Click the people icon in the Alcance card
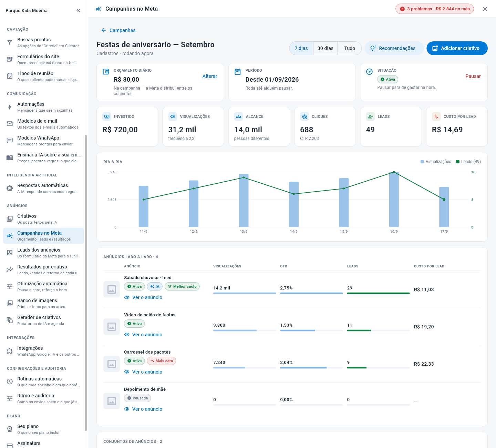 coord(238,116)
